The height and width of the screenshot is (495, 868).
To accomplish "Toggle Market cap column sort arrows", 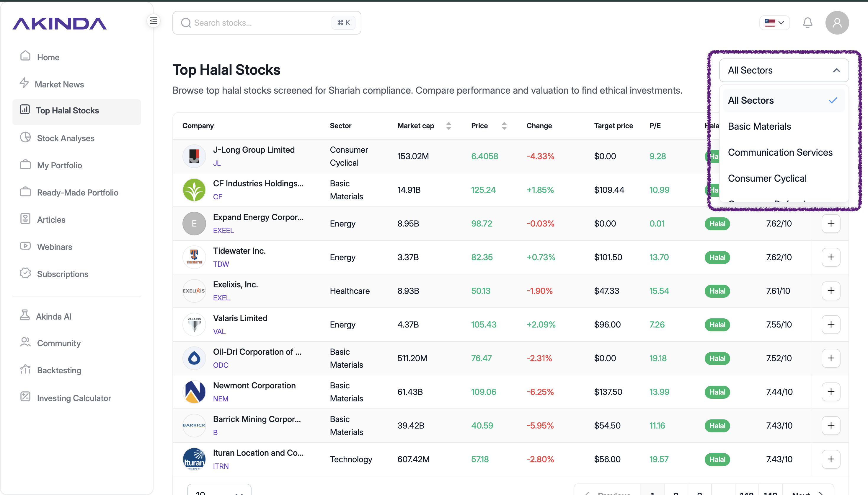I will point(448,126).
